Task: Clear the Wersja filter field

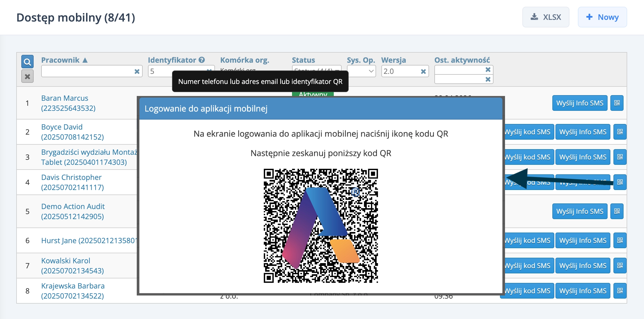Action: click(423, 71)
